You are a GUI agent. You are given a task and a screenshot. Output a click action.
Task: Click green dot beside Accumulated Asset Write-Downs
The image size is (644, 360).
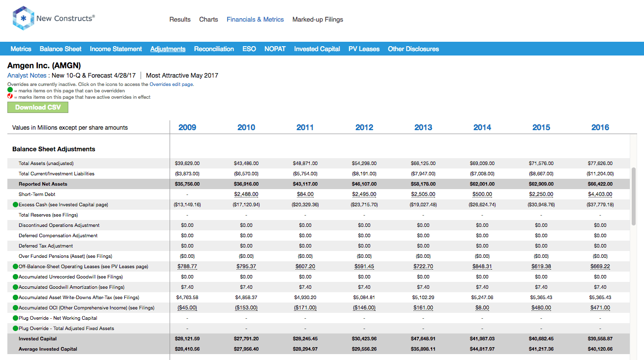[x=15, y=297]
